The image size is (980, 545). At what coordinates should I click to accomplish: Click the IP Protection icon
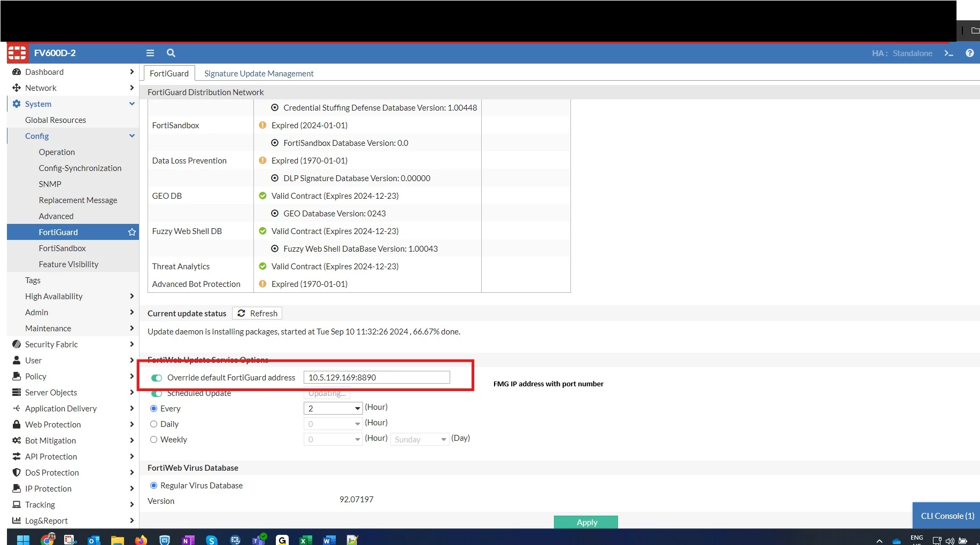point(17,488)
